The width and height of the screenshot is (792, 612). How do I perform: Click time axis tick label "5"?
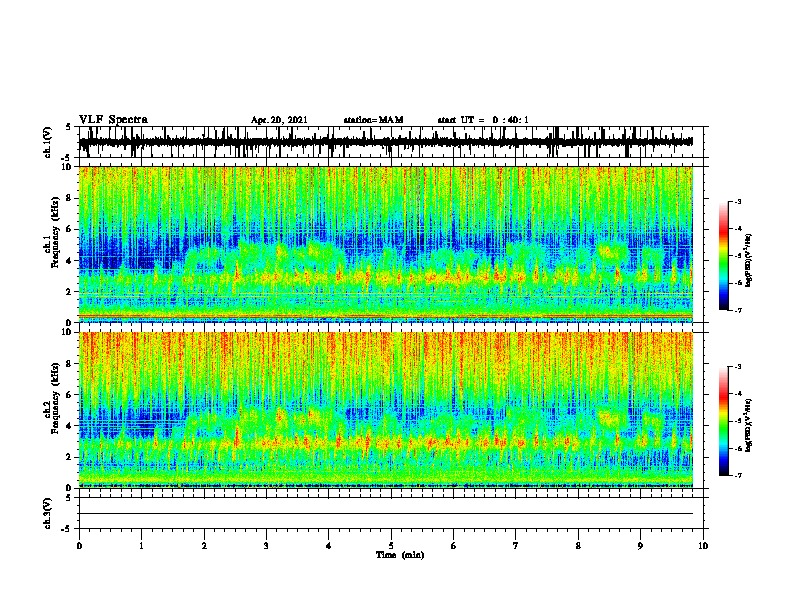391,546
